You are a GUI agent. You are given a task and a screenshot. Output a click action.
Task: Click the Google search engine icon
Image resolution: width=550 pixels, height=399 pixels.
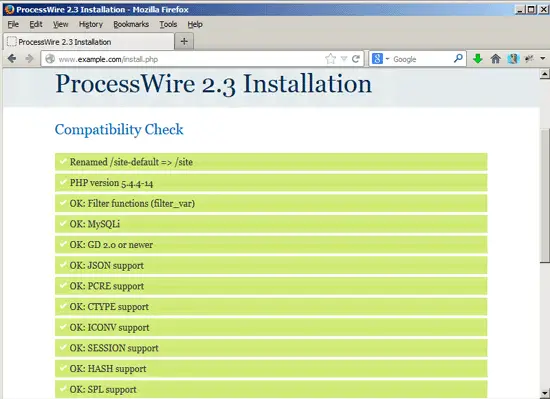click(x=377, y=59)
